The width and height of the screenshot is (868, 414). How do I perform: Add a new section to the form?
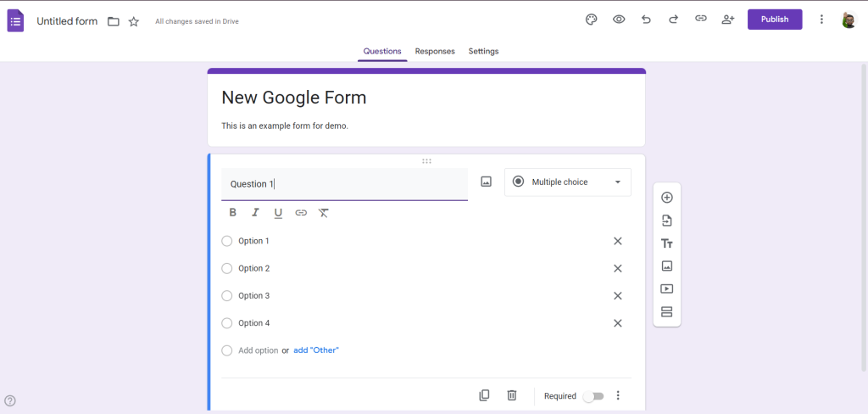pos(666,311)
